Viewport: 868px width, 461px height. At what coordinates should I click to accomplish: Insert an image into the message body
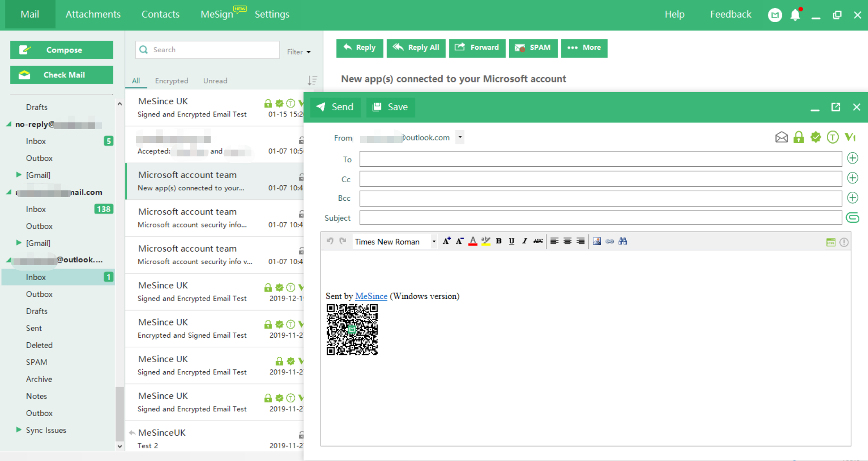(x=597, y=241)
